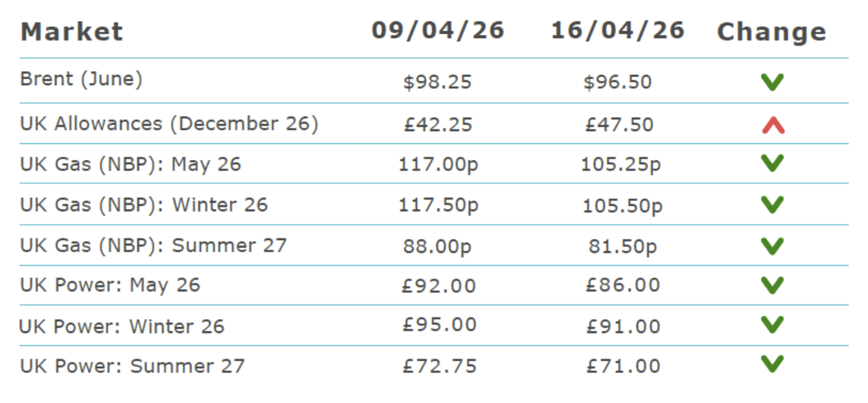The width and height of the screenshot is (868, 403).
Task: Click the 81.50p UK Gas Summer price
Action: coord(621,246)
